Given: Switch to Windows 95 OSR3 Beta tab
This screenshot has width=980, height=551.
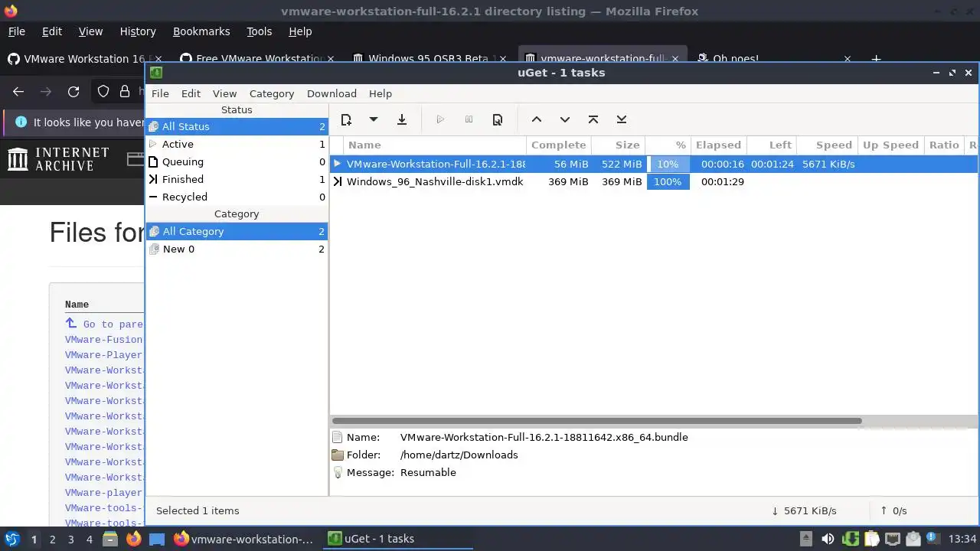Looking at the screenshot, I should pos(430,59).
